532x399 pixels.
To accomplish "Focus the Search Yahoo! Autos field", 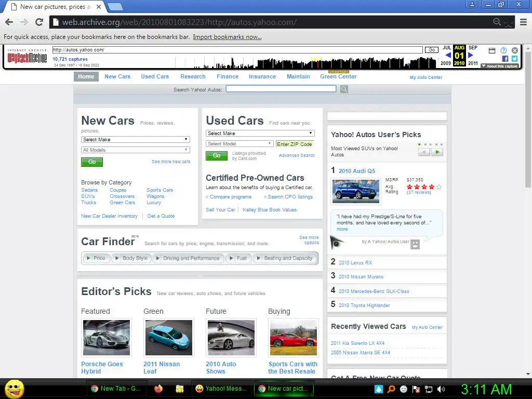I will [281, 89].
